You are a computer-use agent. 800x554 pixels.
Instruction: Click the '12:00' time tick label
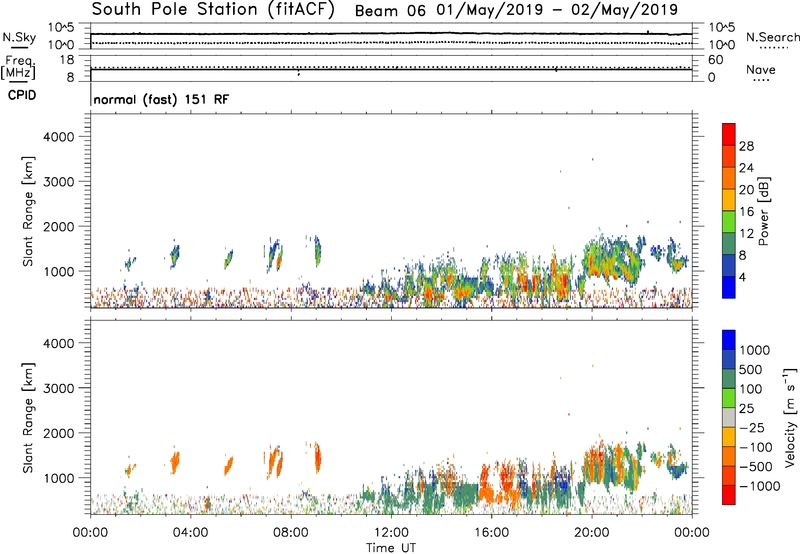[x=391, y=533]
